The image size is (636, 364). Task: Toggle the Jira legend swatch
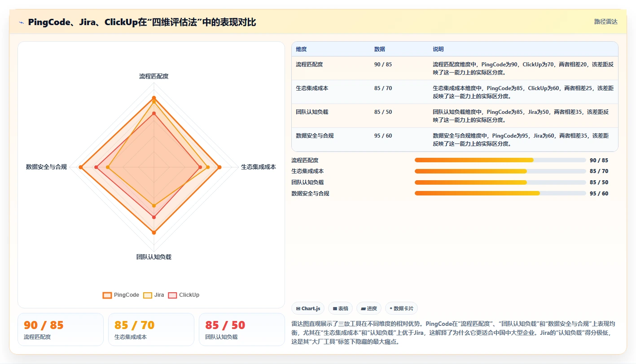pyautogui.click(x=148, y=295)
